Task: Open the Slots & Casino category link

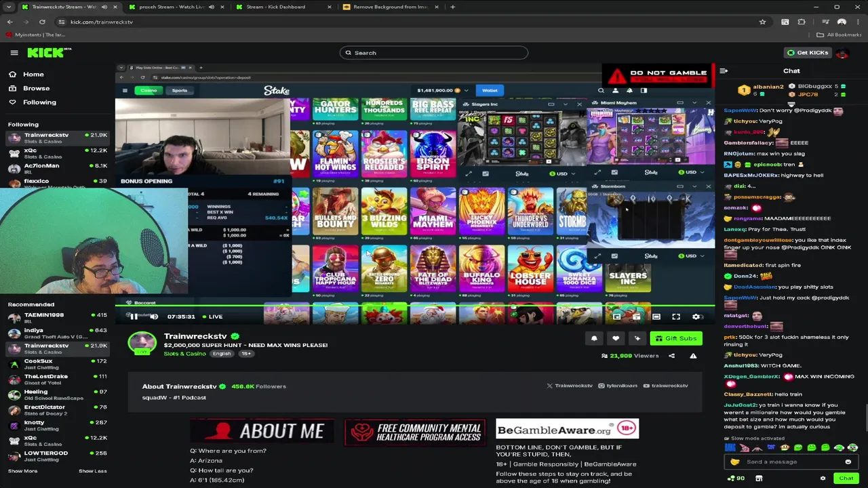Action: [184, 354]
